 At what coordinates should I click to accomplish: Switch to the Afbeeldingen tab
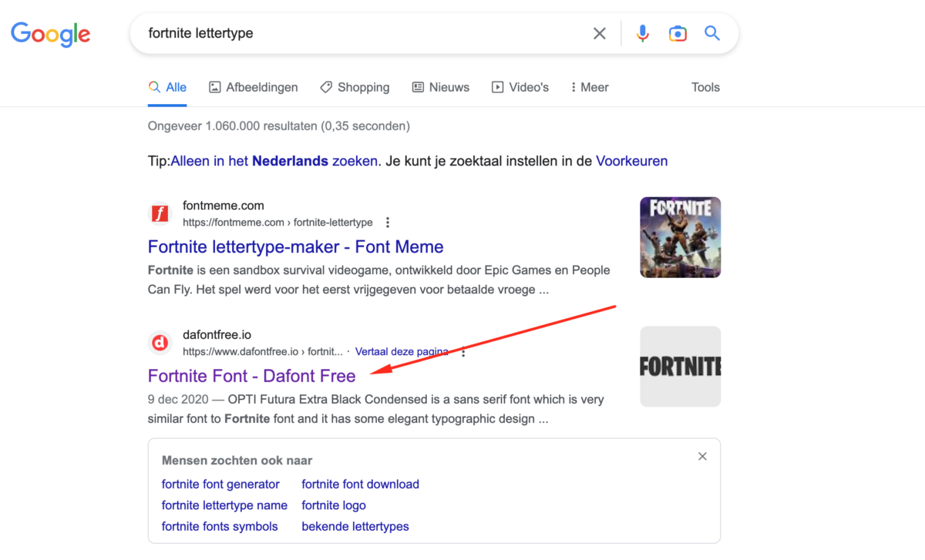click(254, 87)
